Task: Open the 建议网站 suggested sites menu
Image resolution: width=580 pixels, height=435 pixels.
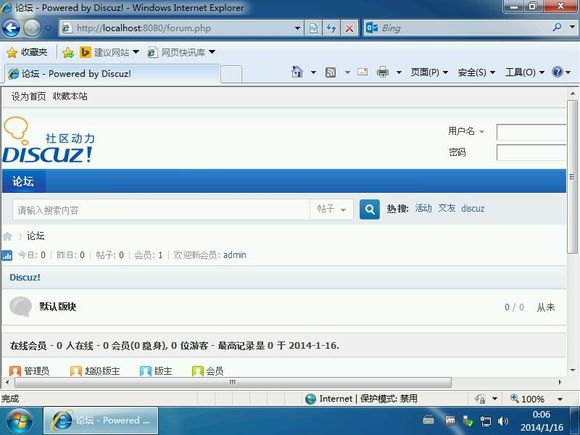Action: (x=109, y=53)
